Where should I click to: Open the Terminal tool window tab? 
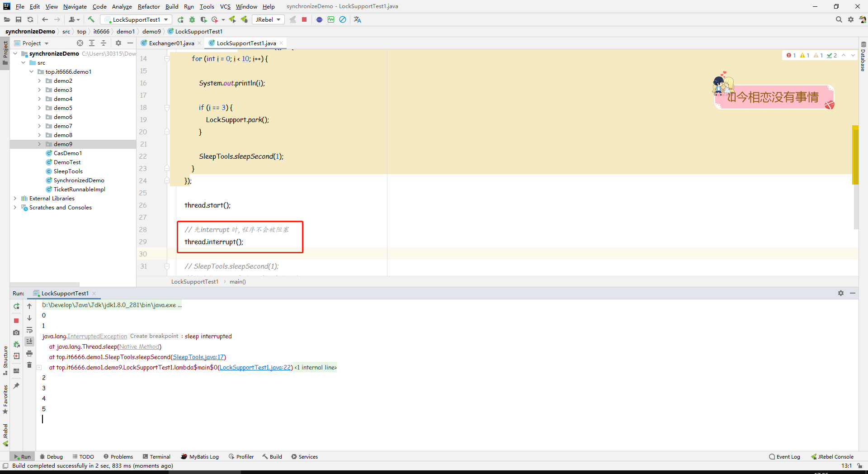click(156, 457)
